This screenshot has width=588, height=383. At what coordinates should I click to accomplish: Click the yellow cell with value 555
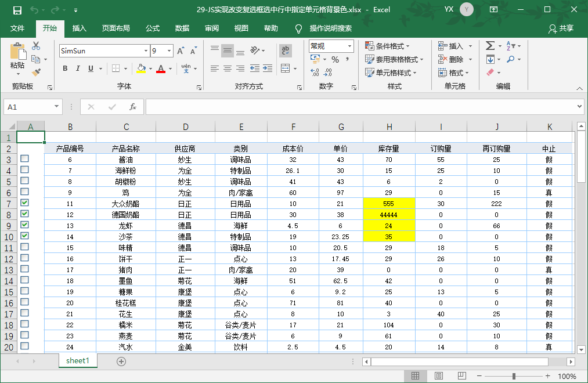389,204
